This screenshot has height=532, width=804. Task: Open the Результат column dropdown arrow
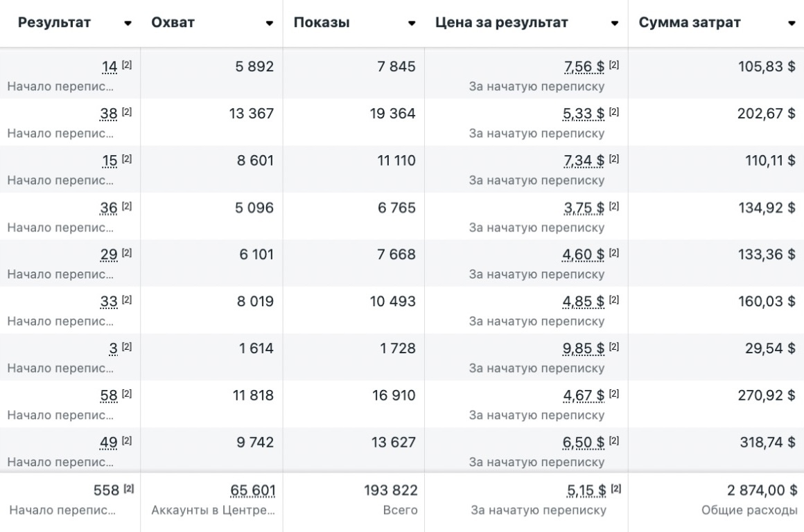(x=128, y=24)
